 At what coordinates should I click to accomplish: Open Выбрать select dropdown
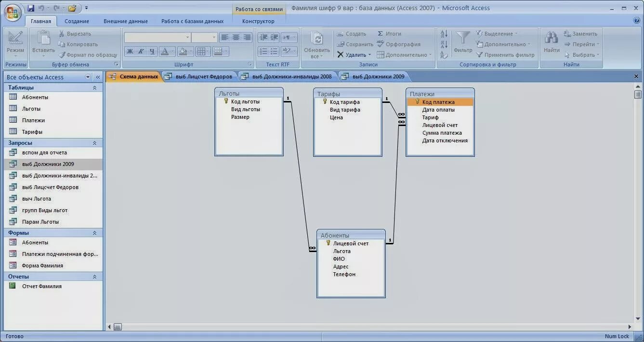[581, 55]
